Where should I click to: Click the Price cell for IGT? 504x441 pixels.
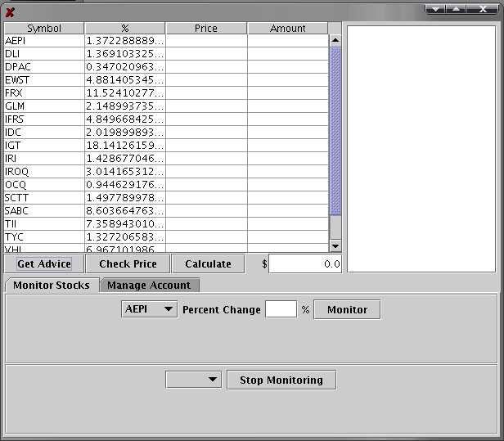click(206, 146)
